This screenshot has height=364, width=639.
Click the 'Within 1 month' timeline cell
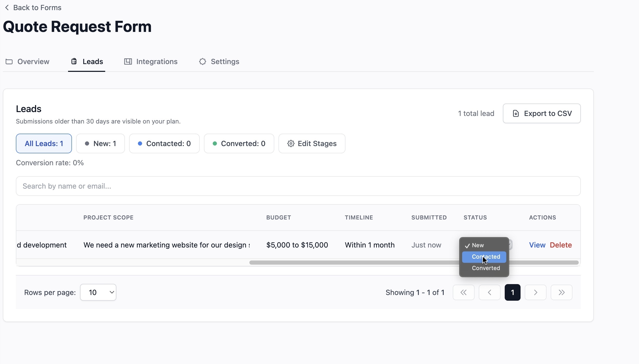(370, 245)
